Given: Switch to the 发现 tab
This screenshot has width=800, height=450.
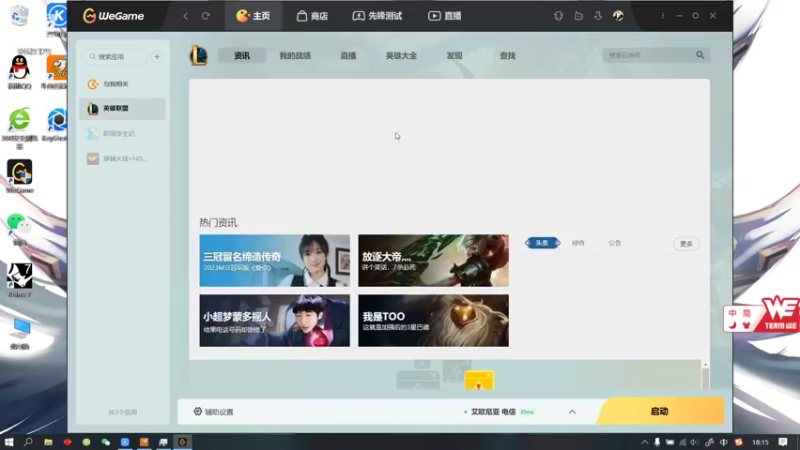Looking at the screenshot, I should coord(454,56).
